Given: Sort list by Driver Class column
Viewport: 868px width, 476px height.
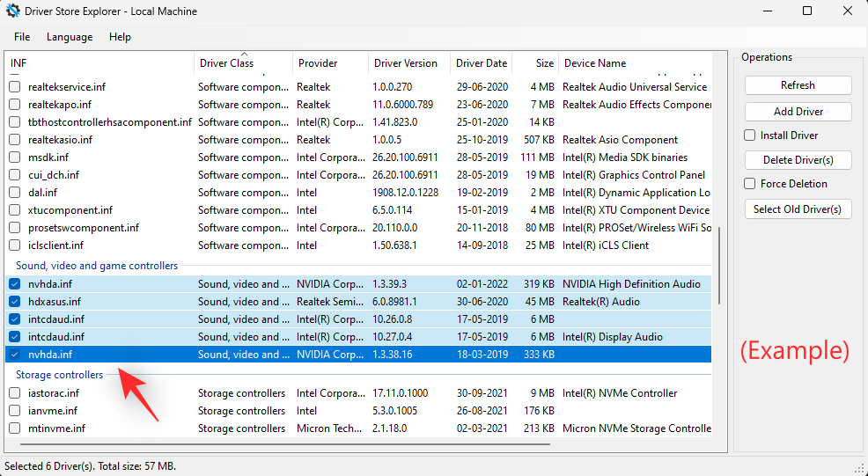Looking at the screenshot, I should click(226, 63).
